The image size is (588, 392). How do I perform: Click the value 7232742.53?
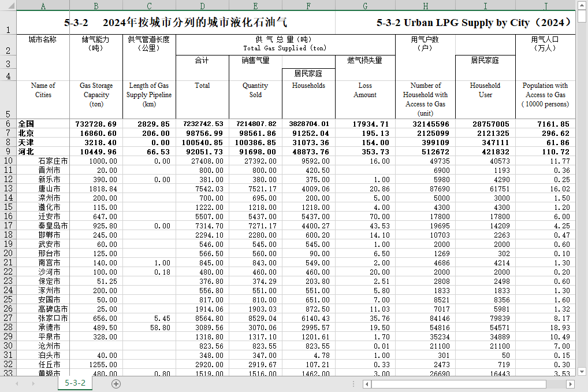click(x=203, y=124)
